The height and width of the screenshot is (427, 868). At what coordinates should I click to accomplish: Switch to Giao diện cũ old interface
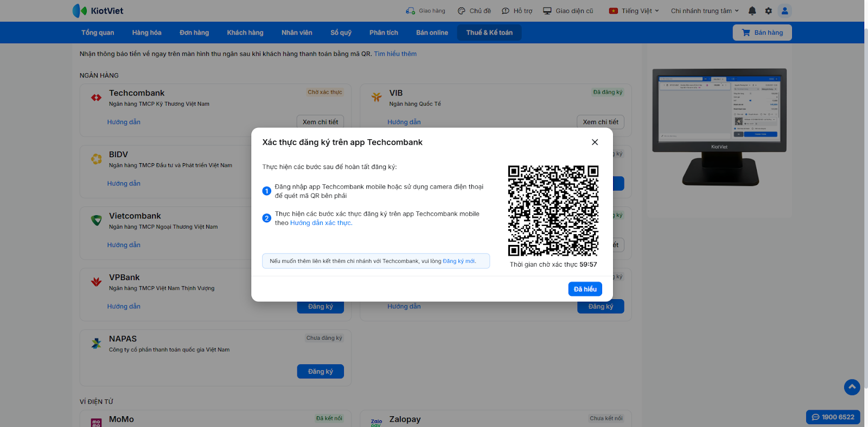(568, 11)
